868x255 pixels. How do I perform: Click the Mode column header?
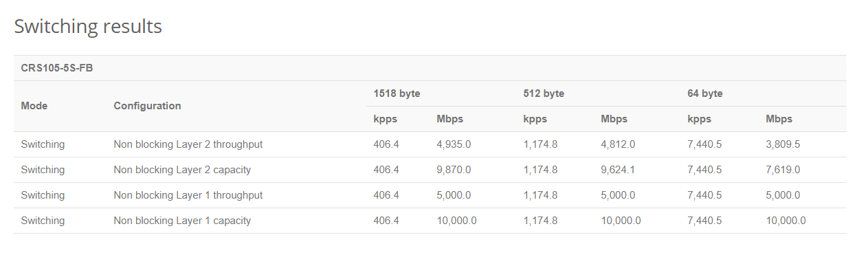click(34, 106)
